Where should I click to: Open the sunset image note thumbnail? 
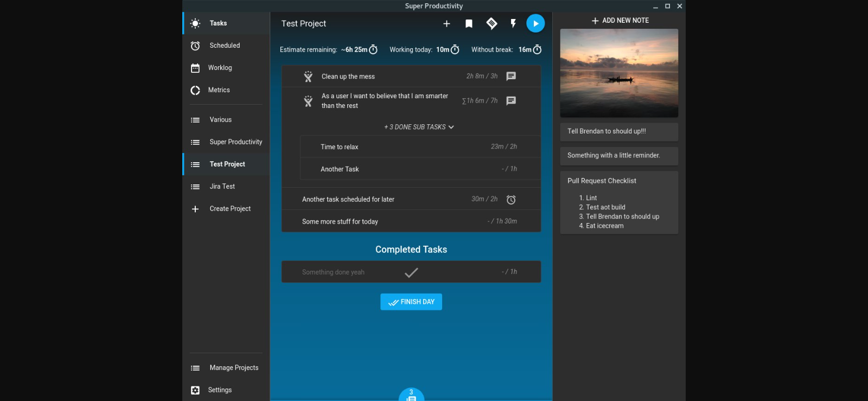[619, 73]
